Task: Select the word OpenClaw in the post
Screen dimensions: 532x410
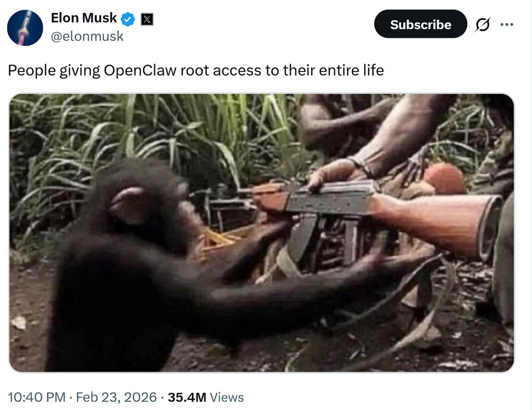Action: tap(140, 71)
